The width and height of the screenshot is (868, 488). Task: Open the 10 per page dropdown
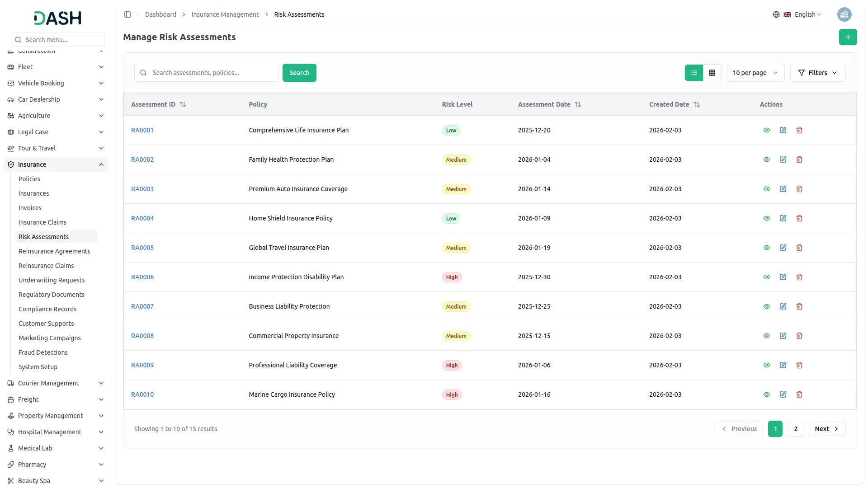(755, 73)
